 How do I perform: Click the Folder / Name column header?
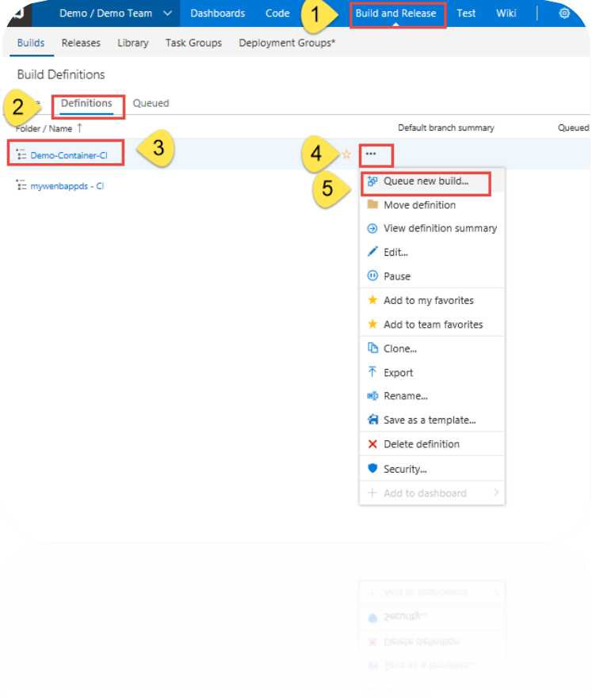44,128
